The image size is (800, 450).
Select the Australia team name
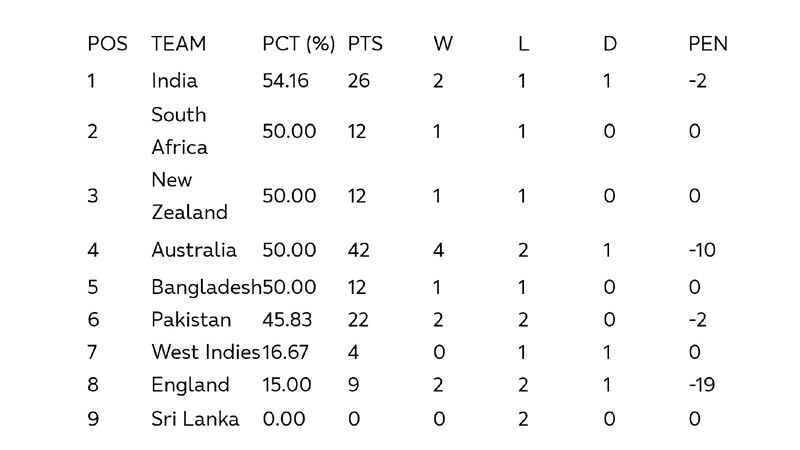tap(194, 250)
